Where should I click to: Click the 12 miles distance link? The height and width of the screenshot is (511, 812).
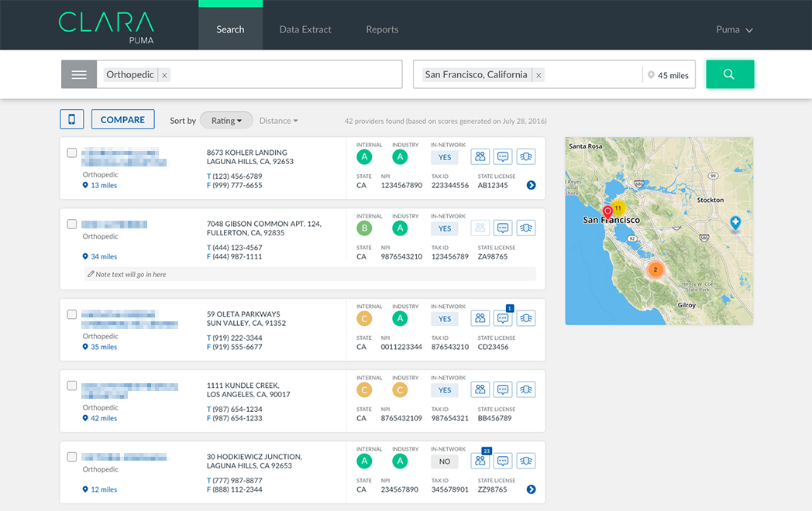(100, 490)
